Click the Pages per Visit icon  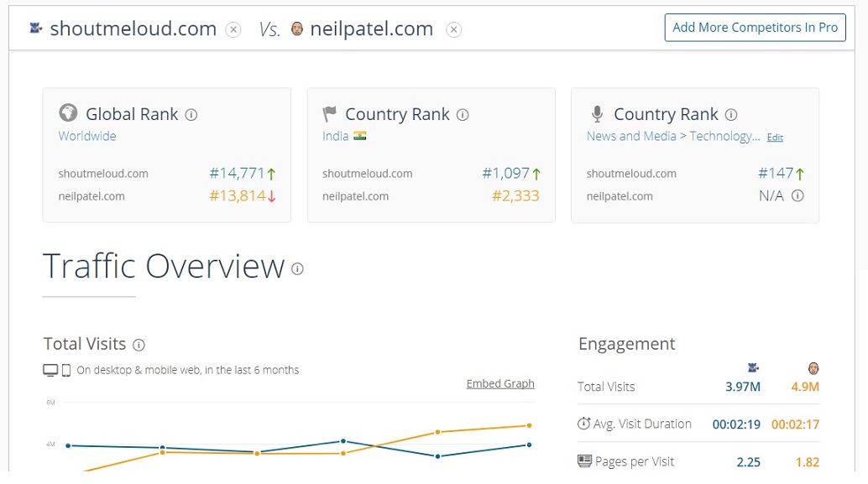pos(584,461)
